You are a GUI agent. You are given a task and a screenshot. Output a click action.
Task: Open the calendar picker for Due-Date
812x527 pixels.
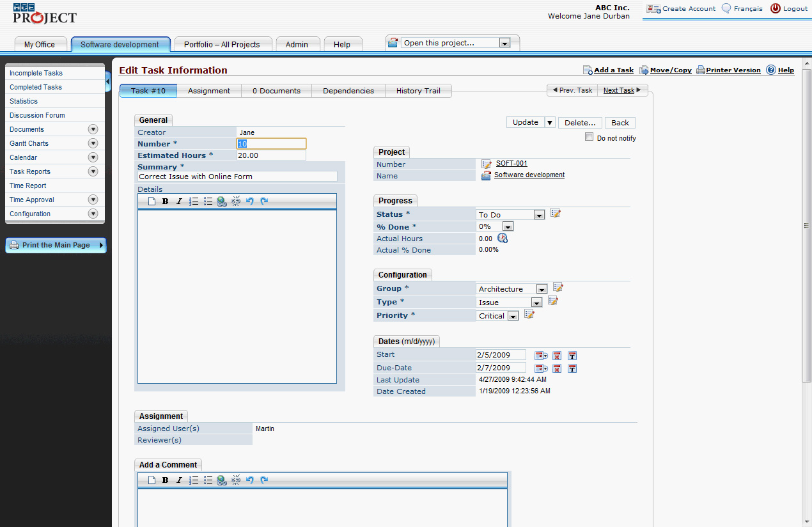tap(541, 368)
